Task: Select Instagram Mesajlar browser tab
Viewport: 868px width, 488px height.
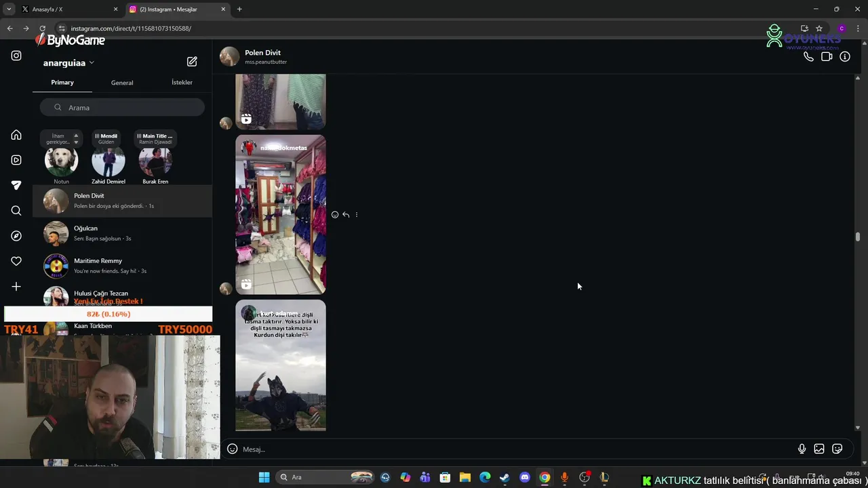Action: pyautogui.click(x=178, y=9)
